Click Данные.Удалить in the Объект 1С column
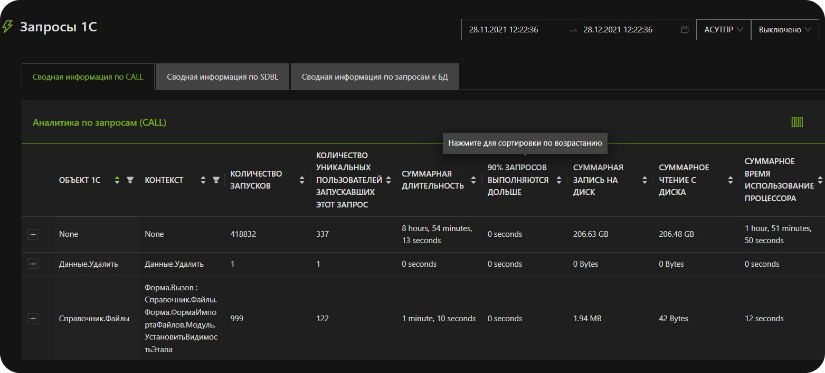The image size is (825, 373). (88, 264)
